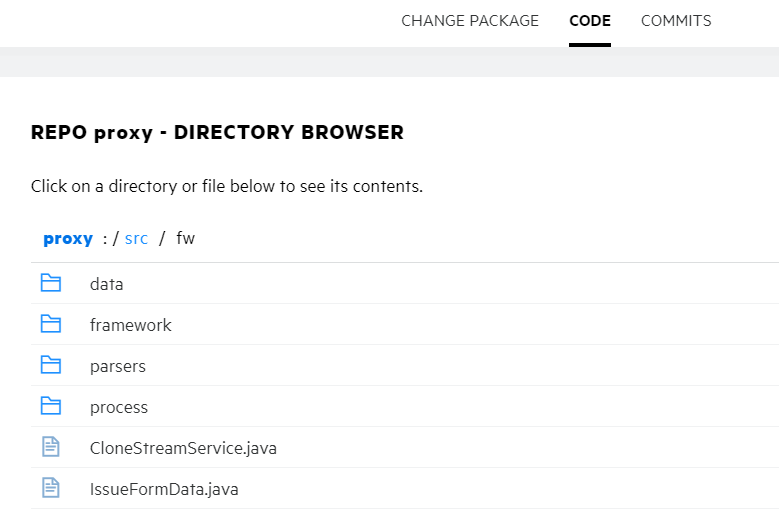Enter the process directory name

[x=118, y=407]
